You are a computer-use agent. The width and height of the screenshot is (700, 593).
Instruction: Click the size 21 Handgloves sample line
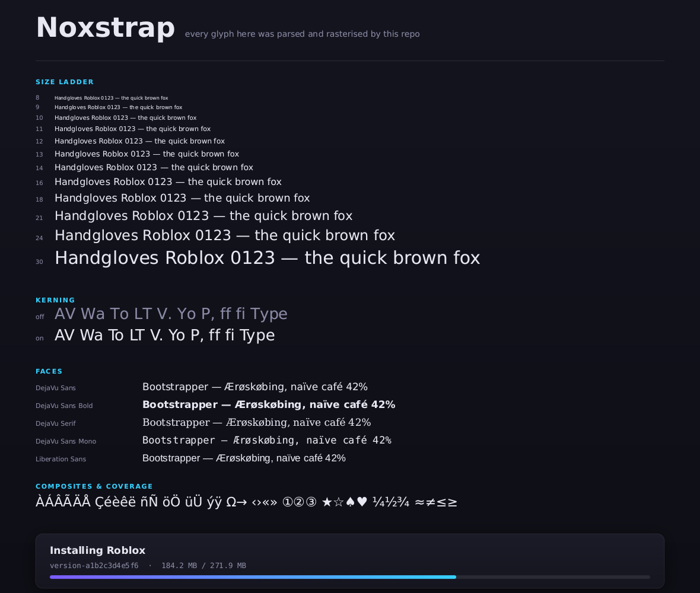203,216
